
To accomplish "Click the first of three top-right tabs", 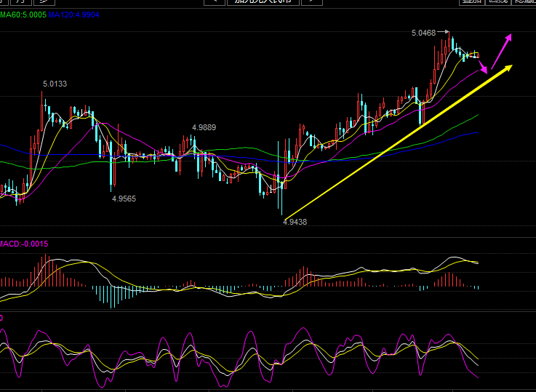I will (x=471, y=2).
